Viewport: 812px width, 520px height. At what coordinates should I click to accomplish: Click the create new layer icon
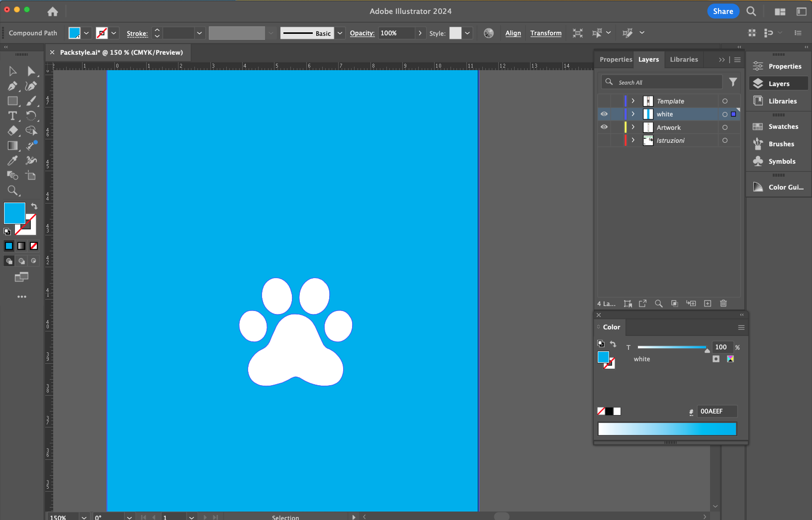click(x=708, y=304)
